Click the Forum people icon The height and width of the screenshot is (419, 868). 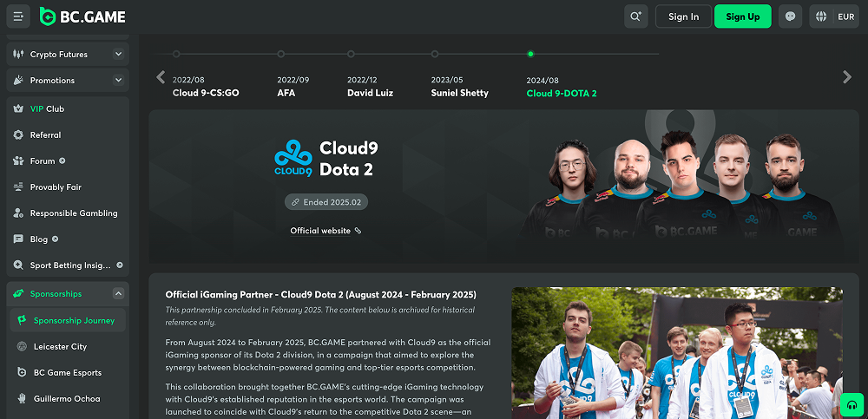(18, 161)
